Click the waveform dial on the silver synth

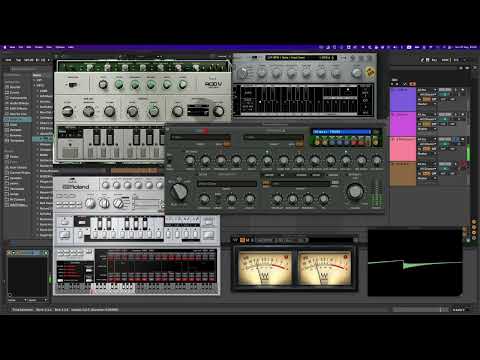[x=243, y=73]
